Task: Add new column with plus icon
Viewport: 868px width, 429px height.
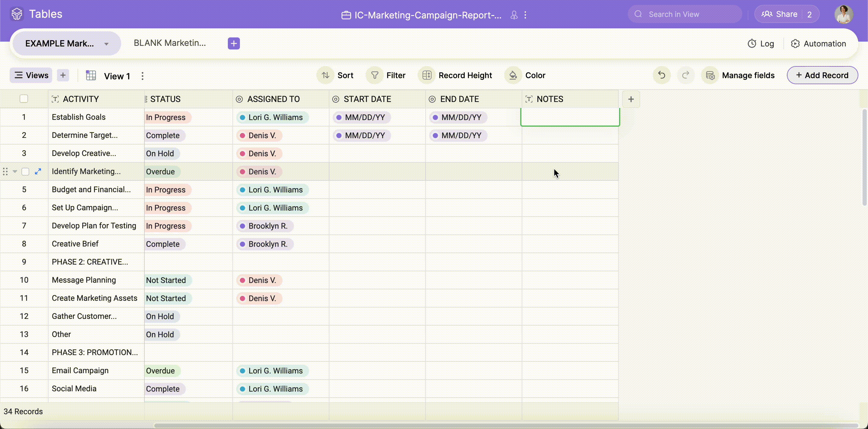Action: pos(631,99)
